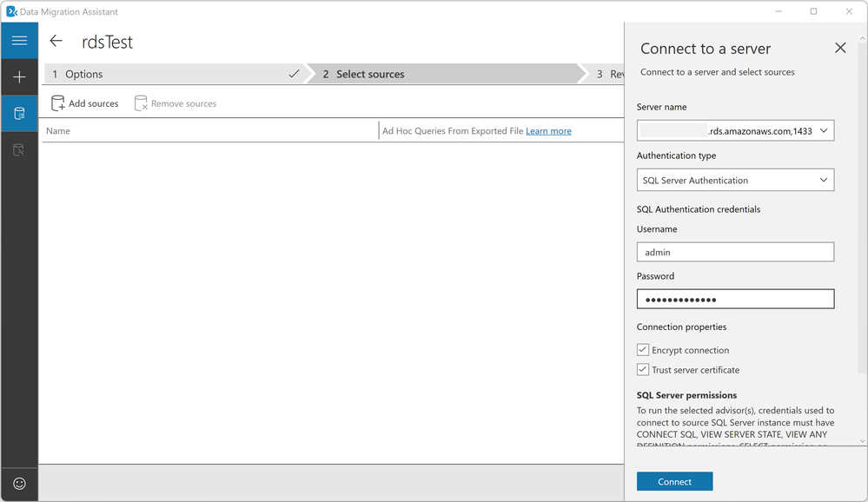868x502 pixels.
Task: Click the Connection properties label
Action: tap(681, 327)
